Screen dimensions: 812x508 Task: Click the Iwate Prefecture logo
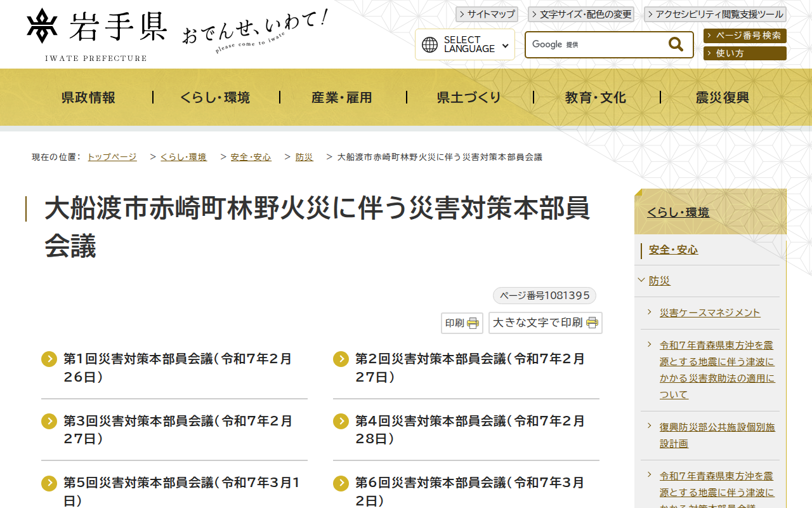coord(97,35)
